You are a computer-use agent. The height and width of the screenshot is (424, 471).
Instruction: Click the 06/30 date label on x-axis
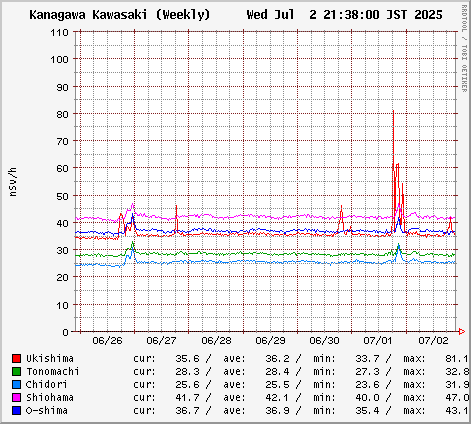pyautogui.click(x=324, y=340)
